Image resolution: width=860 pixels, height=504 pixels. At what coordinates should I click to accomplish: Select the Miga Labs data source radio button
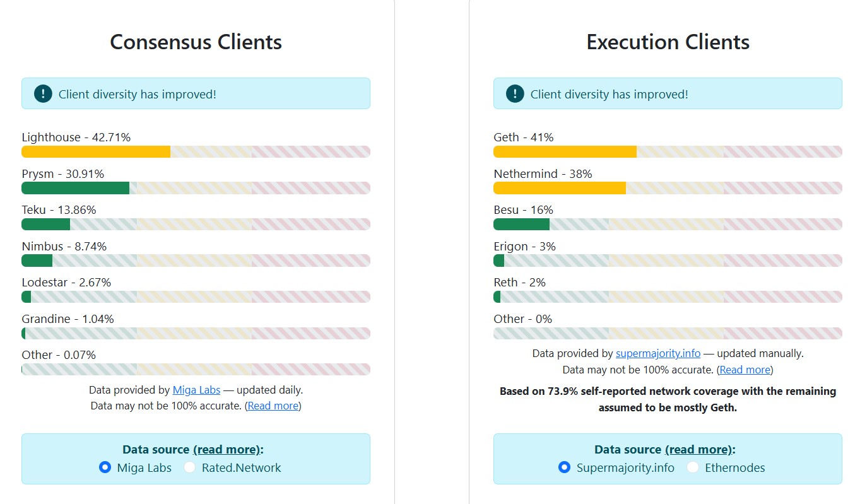point(105,467)
